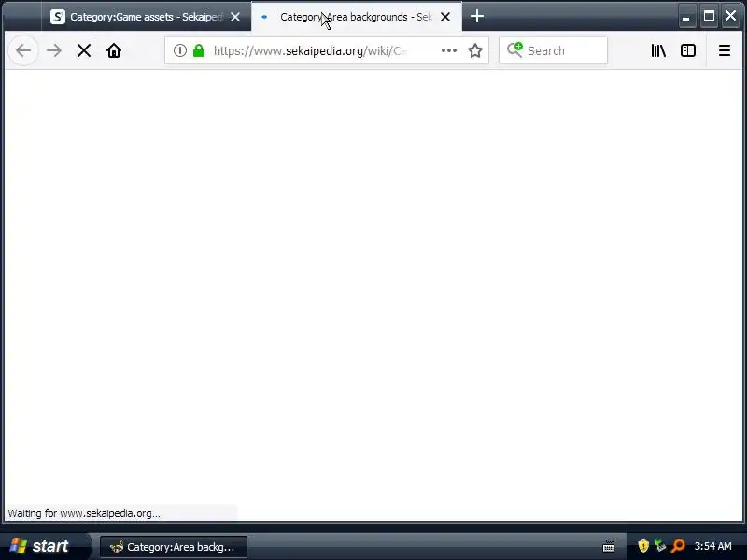Image resolution: width=747 pixels, height=560 pixels.
Task: Open a new tab with plus button
Action: coord(477,17)
